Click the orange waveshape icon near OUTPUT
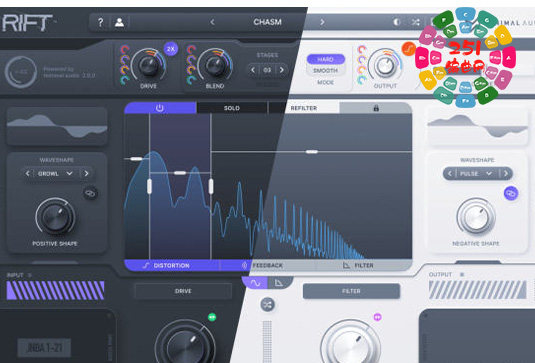Screen dimensions: 535x363 tap(409, 49)
